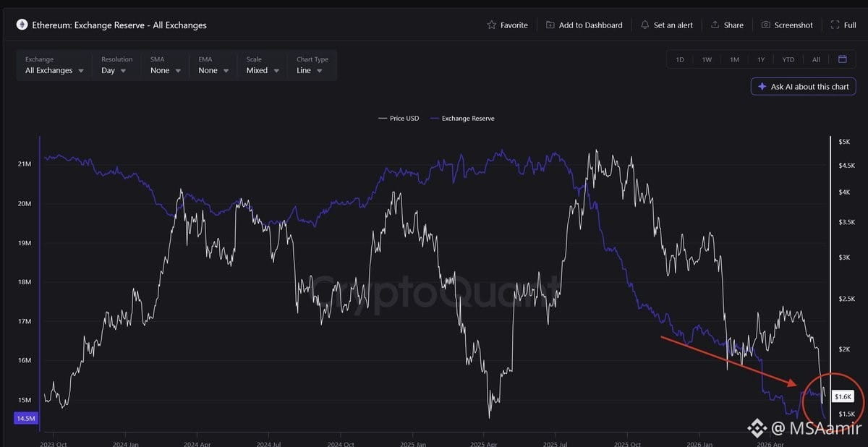Open the Chart Type dropdown set to Line

pyautogui.click(x=312, y=65)
